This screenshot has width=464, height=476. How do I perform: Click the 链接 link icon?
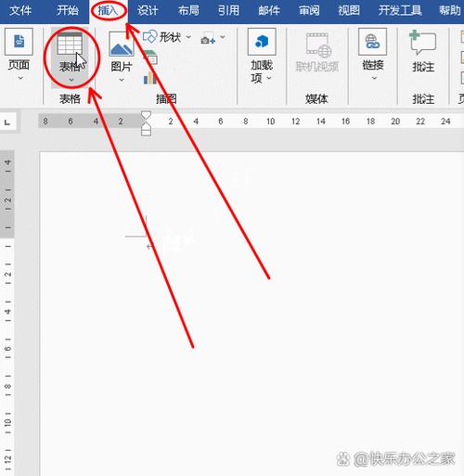pos(372,42)
